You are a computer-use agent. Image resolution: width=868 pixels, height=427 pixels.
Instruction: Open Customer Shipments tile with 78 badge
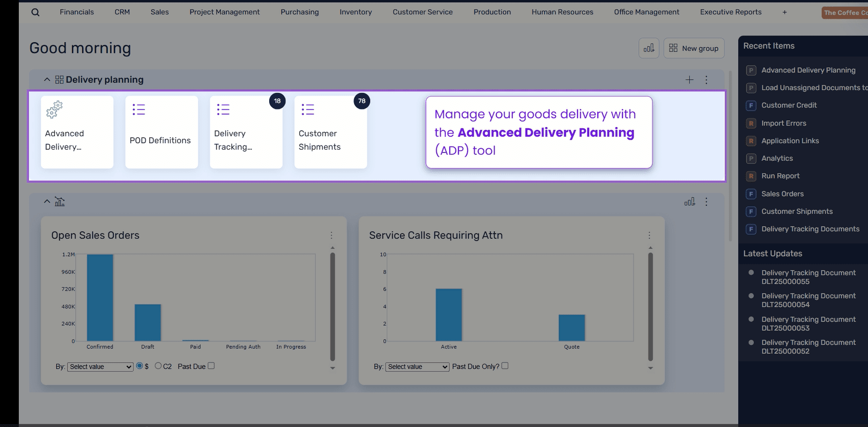[331, 132]
